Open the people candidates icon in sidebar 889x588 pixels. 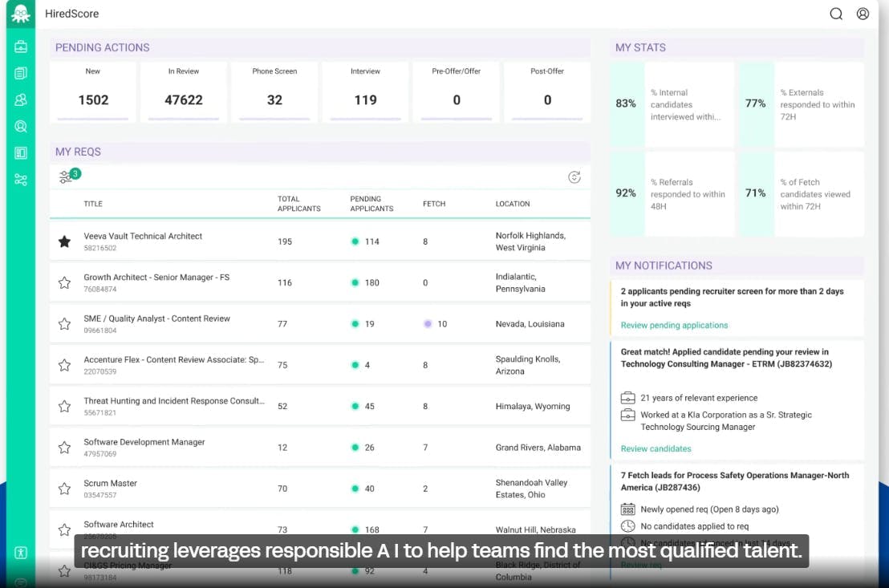coord(20,99)
